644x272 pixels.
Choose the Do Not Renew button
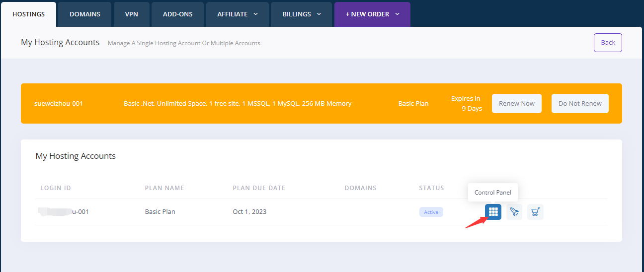click(580, 104)
